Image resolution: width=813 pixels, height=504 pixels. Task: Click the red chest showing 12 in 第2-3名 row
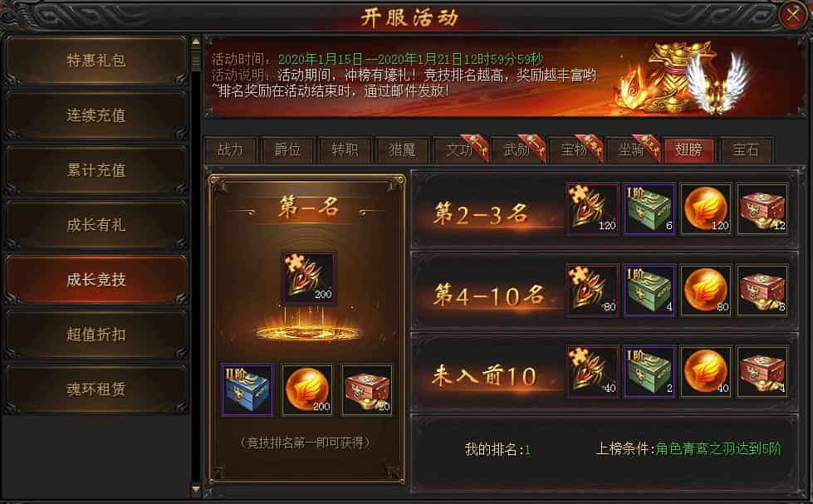(762, 208)
